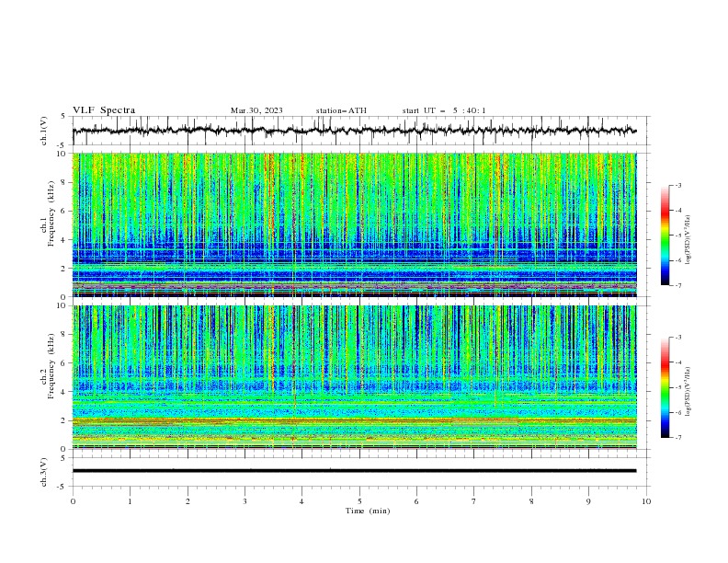Image resolution: width=728 pixels, height=563 pixels.
Task: Click the "5" tick on the ch.1(V) axis
Action: [63, 116]
